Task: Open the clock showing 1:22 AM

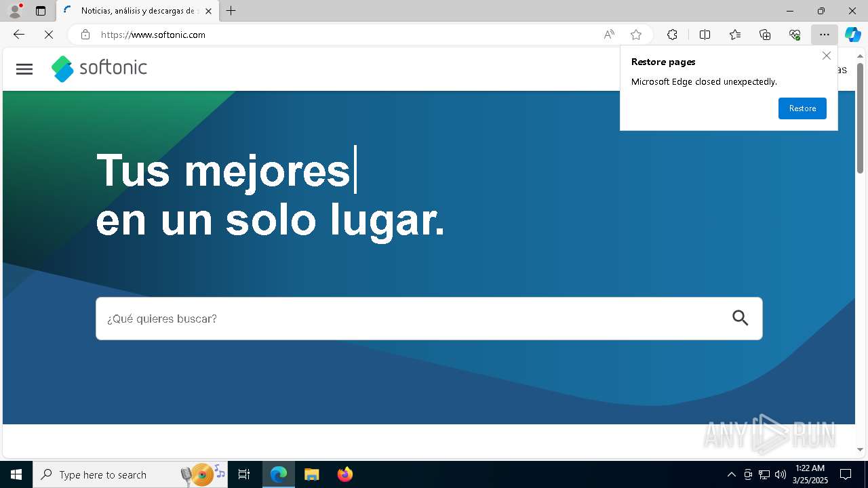Action: pyautogui.click(x=810, y=474)
